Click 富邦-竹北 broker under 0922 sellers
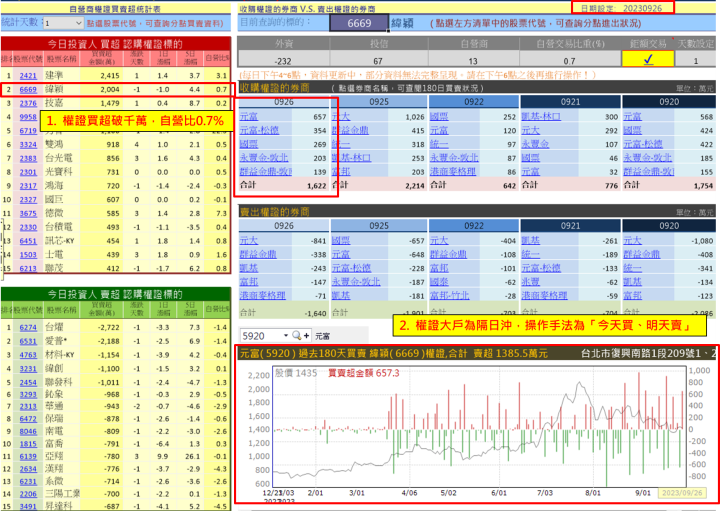The height and width of the screenshot is (511, 720). click(450, 295)
